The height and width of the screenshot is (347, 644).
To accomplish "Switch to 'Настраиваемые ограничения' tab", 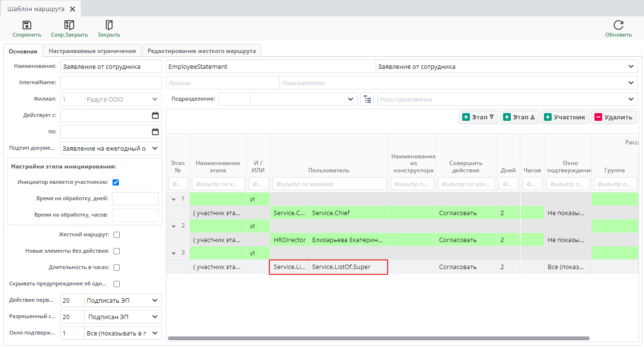I will coord(92,51).
